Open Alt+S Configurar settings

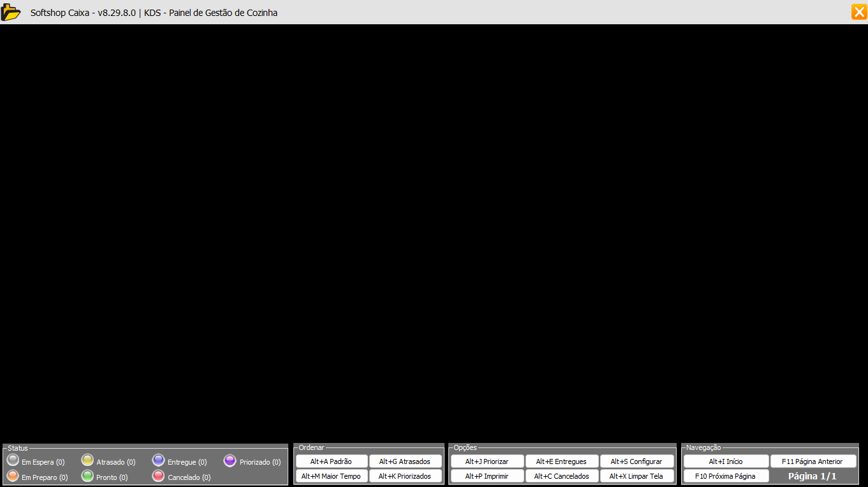click(x=636, y=461)
